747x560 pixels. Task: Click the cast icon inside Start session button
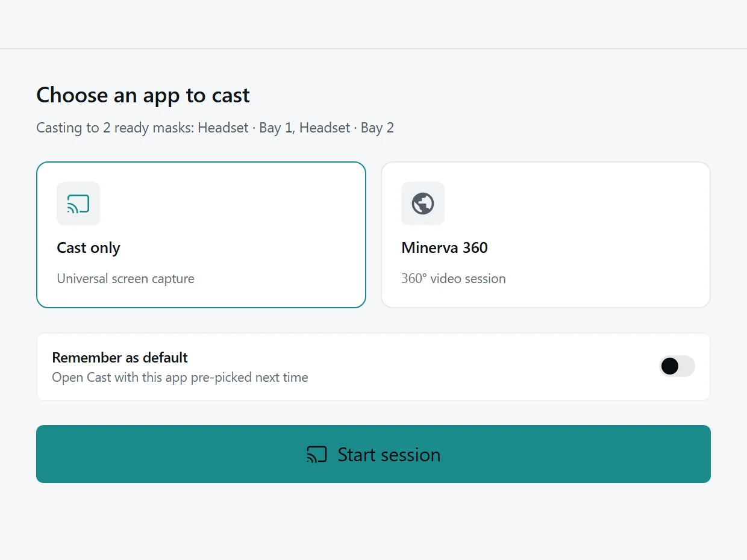click(317, 455)
